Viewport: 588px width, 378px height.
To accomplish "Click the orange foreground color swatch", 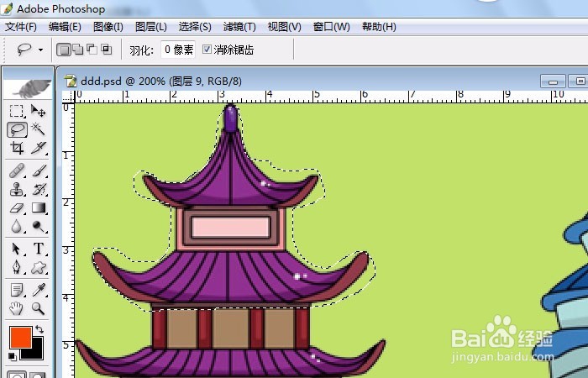I will click(x=20, y=337).
